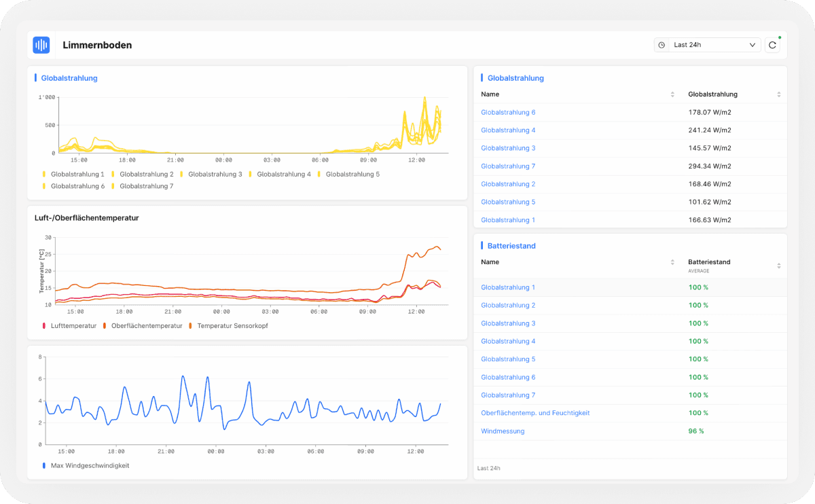Open Oberflächentemp. und Feuchtigkeit link
This screenshot has height=504, width=815.
click(x=535, y=413)
